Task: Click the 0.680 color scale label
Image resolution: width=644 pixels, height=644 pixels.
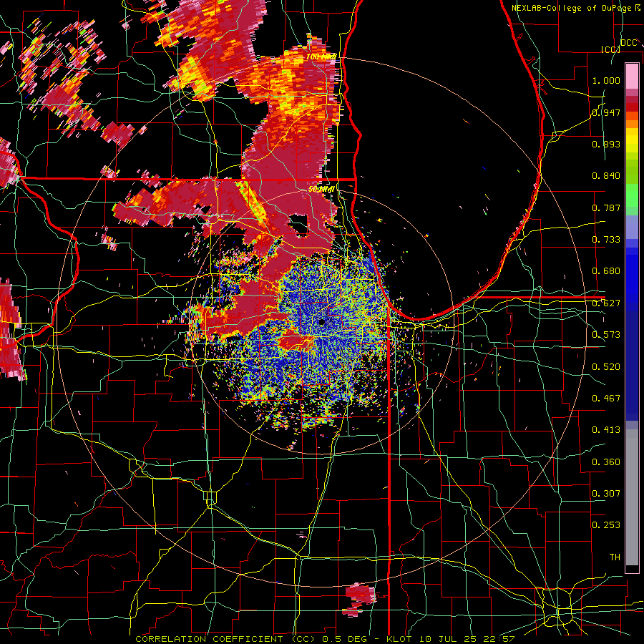Action: (606, 271)
